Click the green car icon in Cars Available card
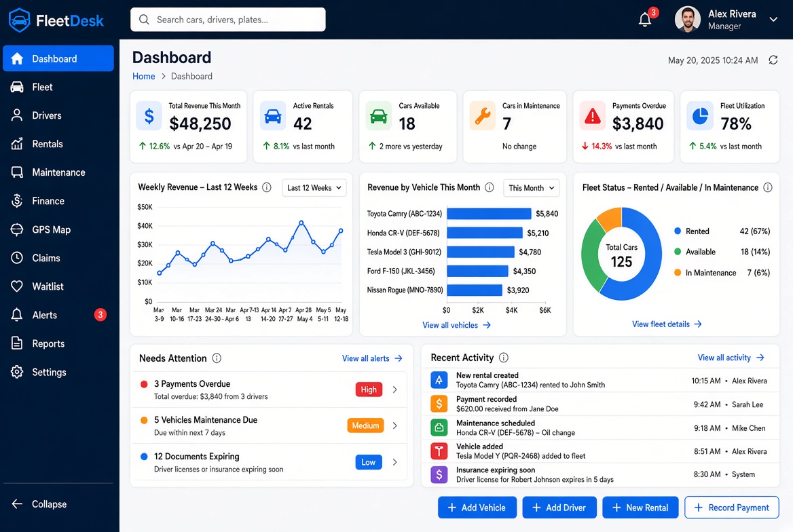 click(x=378, y=116)
